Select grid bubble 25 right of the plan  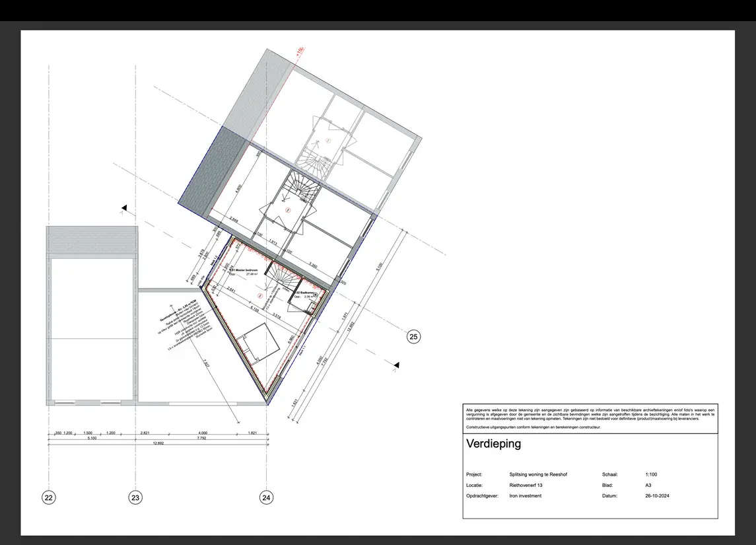413,336
